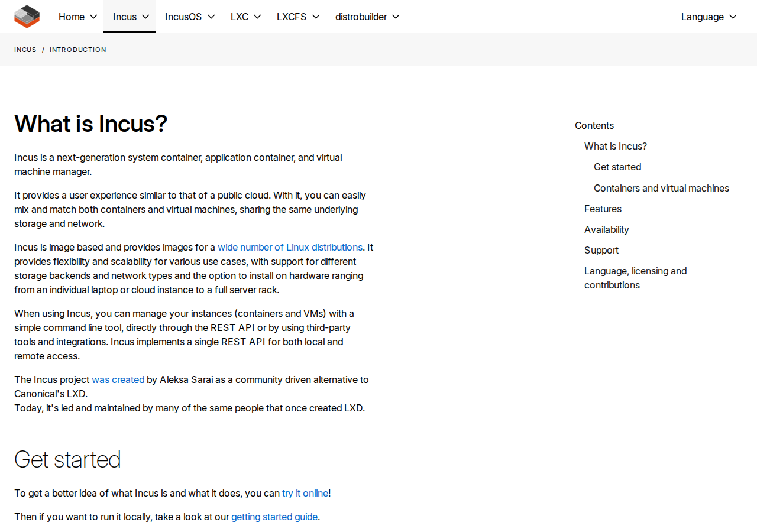Open the IncusOS dropdown menu

[x=189, y=17]
